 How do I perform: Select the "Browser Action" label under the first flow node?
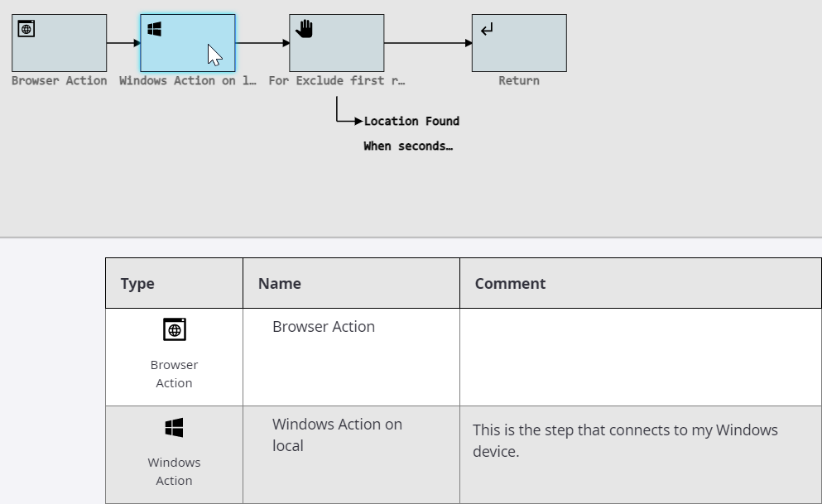pos(59,80)
